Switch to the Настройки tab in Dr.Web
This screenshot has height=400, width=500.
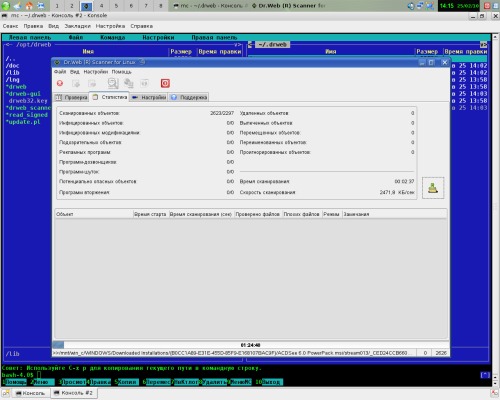click(149, 97)
